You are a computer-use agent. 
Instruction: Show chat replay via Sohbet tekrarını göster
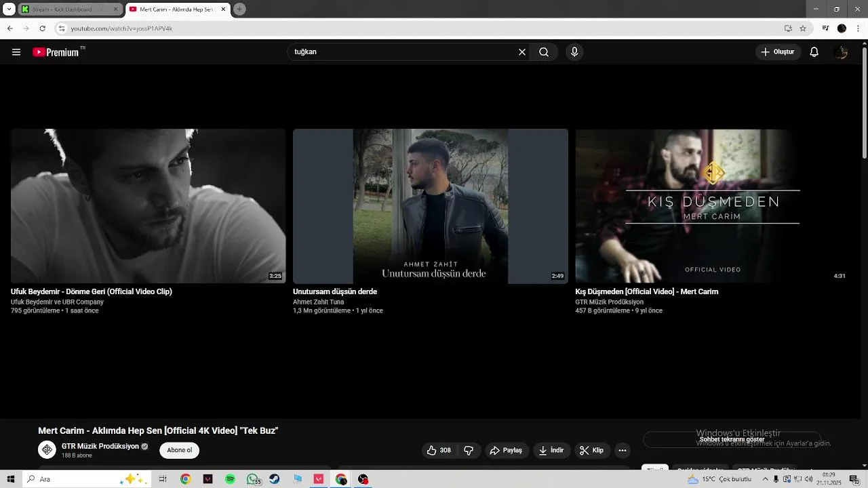tap(732, 440)
